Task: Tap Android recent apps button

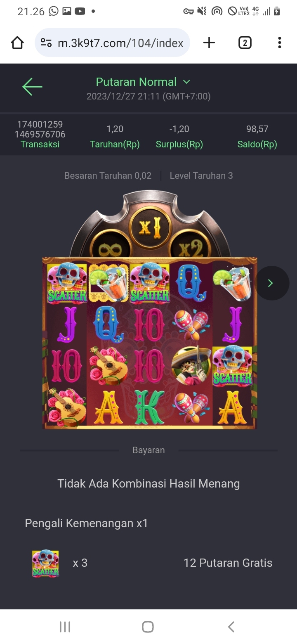Action: coord(65,627)
